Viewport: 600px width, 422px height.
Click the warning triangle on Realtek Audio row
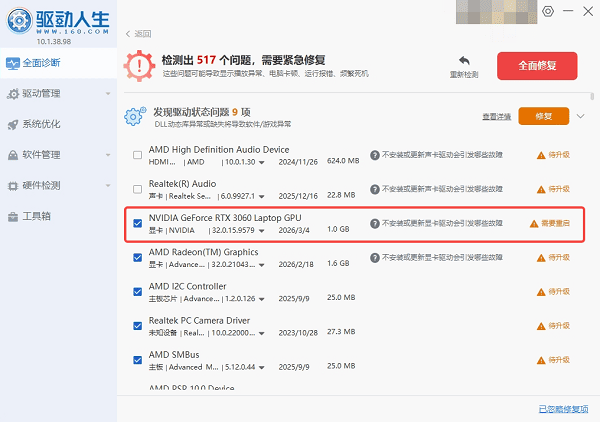pyautogui.click(x=541, y=189)
